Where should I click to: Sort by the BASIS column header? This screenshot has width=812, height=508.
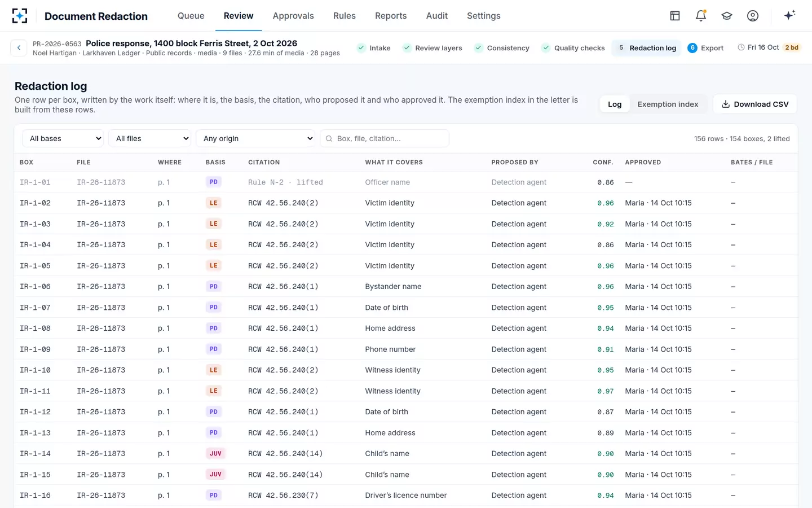tap(215, 163)
